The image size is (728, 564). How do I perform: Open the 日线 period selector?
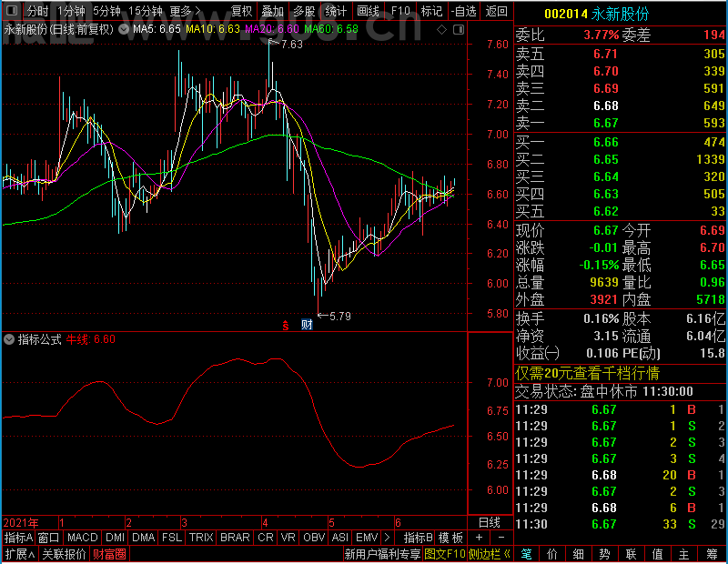[x=490, y=523]
